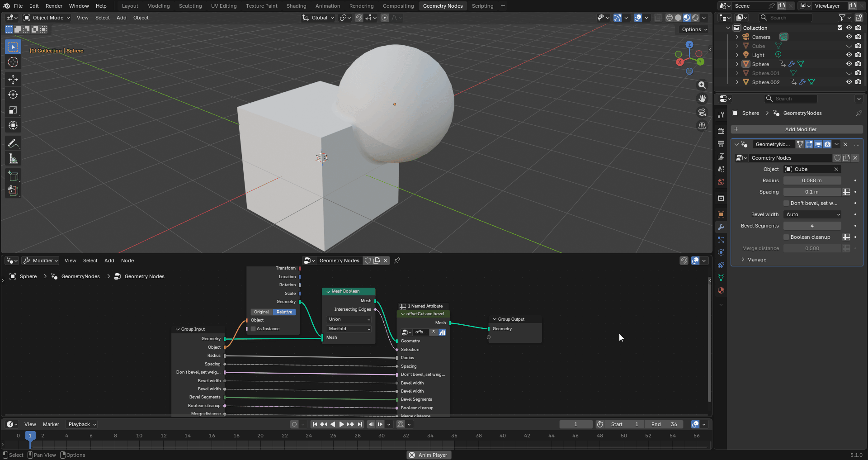Viewport: 868px width, 460px height.
Task: Click the Spacing 0.1 m slider
Action: pyautogui.click(x=812, y=192)
